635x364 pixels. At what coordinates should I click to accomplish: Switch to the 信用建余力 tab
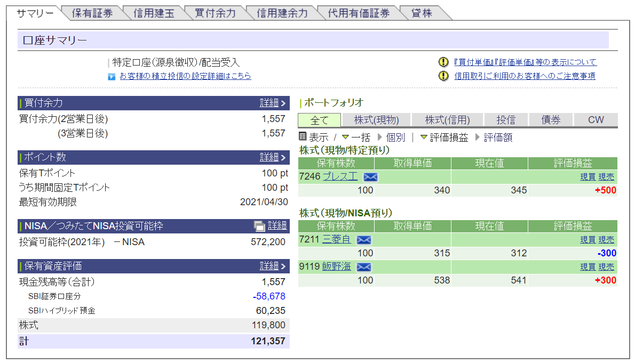282,13
